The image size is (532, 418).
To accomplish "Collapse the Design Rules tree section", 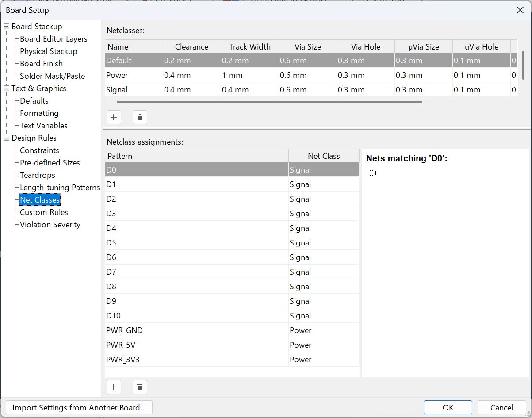I will (6, 138).
